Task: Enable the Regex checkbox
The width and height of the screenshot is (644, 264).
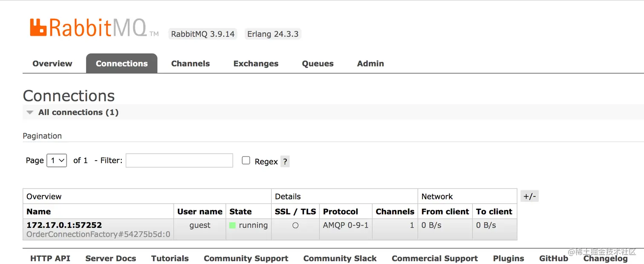Action: click(246, 161)
